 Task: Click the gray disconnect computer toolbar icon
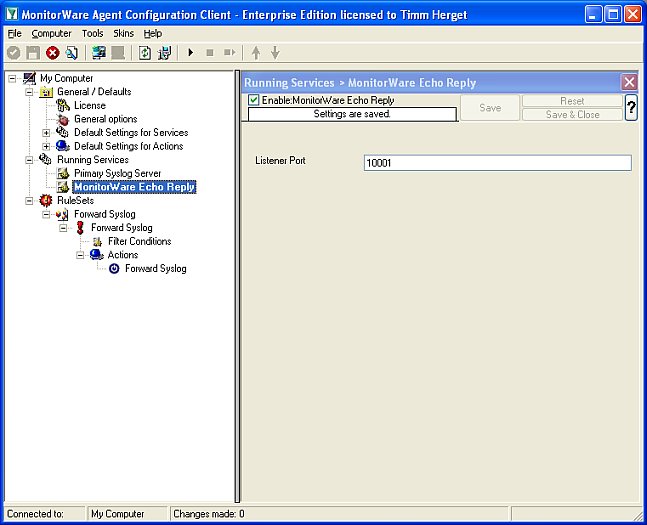(118, 53)
